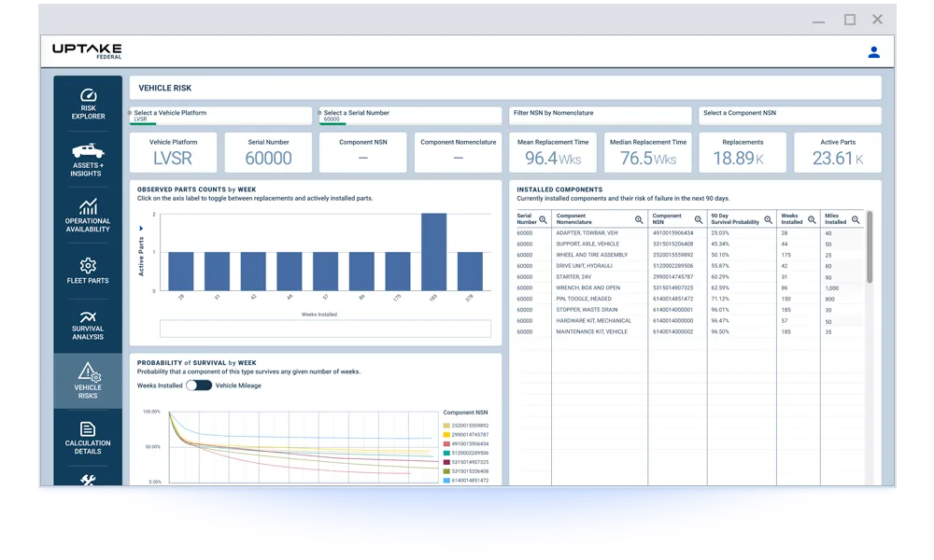This screenshot has width=934, height=560.
Task: Click the Vehicle Platform LVSR card
Action: pos(173,153)
